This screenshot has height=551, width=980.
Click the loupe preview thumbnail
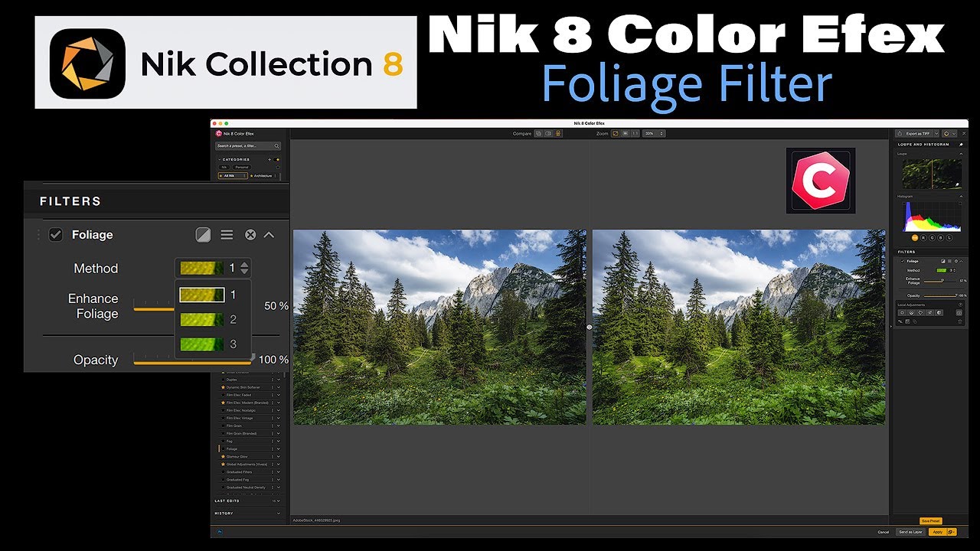[932, 174]
